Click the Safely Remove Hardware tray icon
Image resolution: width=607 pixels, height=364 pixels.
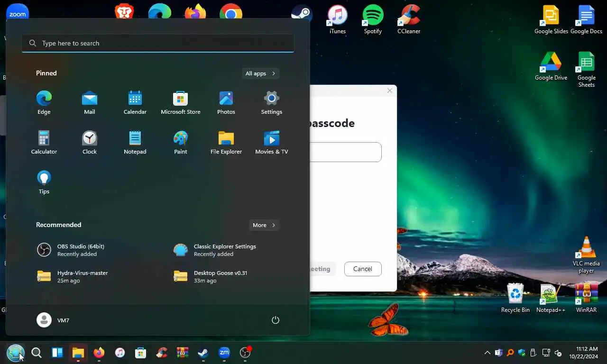[533, 353]
